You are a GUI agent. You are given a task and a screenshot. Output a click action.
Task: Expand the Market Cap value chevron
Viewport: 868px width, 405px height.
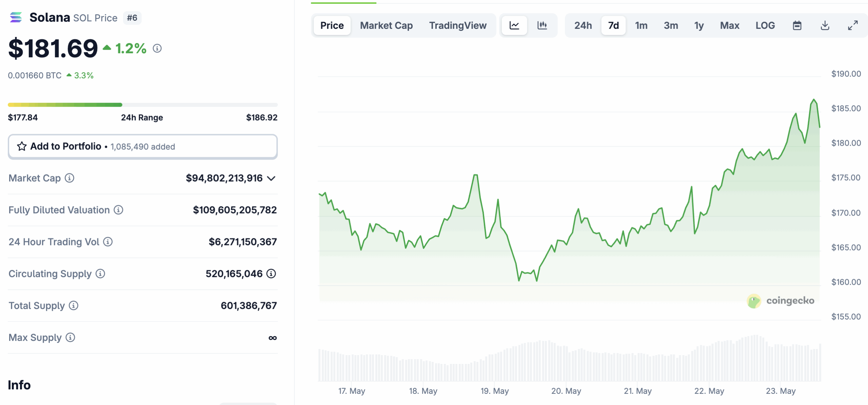pyautogui.click(x=271, y=178)
